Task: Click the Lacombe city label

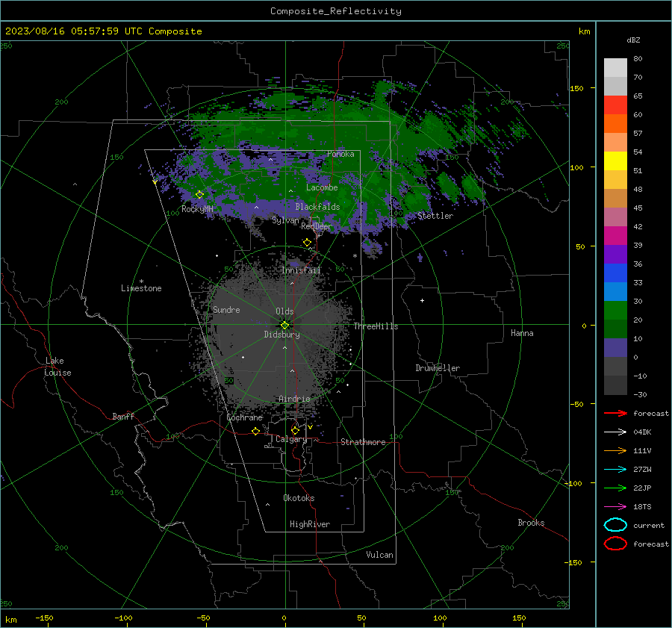Action: (x=322, y=187)
